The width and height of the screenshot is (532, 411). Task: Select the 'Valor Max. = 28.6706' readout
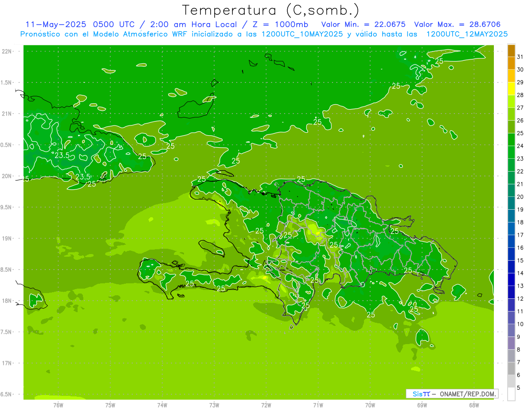pos(458,24)
